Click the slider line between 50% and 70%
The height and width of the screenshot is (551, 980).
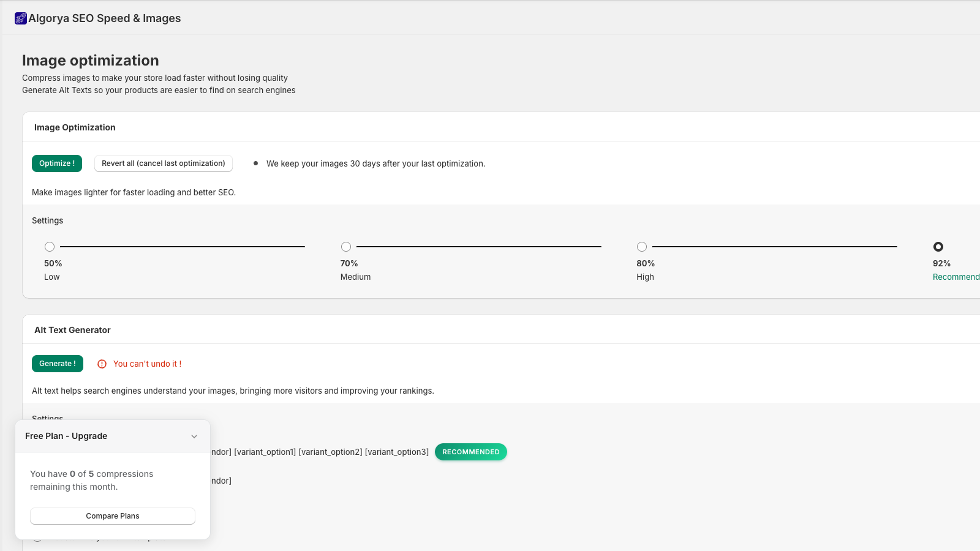(x=183, y=247)
